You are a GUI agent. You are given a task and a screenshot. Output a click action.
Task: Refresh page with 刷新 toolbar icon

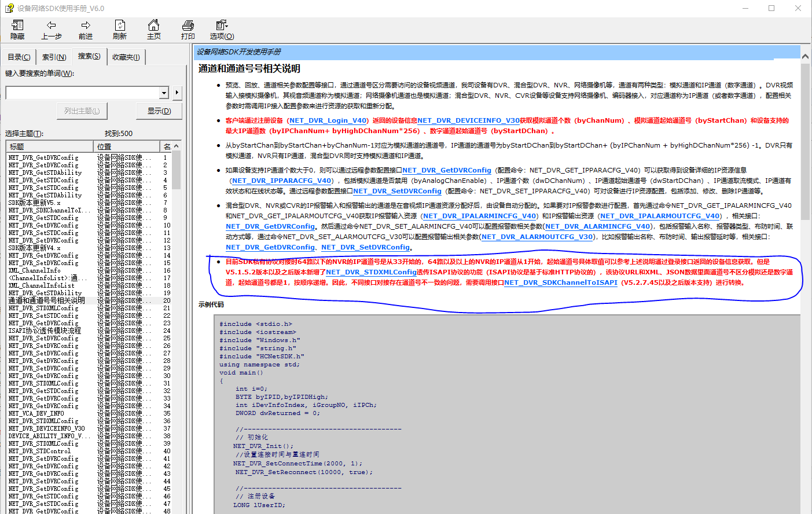pyautogui.click(x=120, y=30)
